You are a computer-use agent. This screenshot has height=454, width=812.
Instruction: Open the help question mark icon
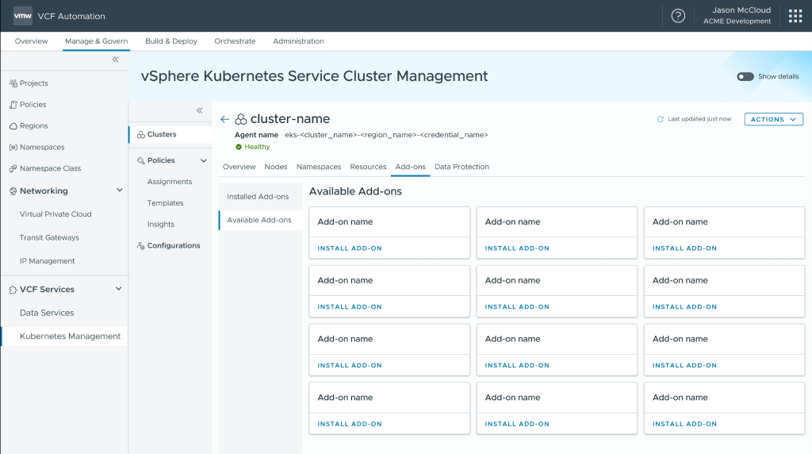coord(678,16)
